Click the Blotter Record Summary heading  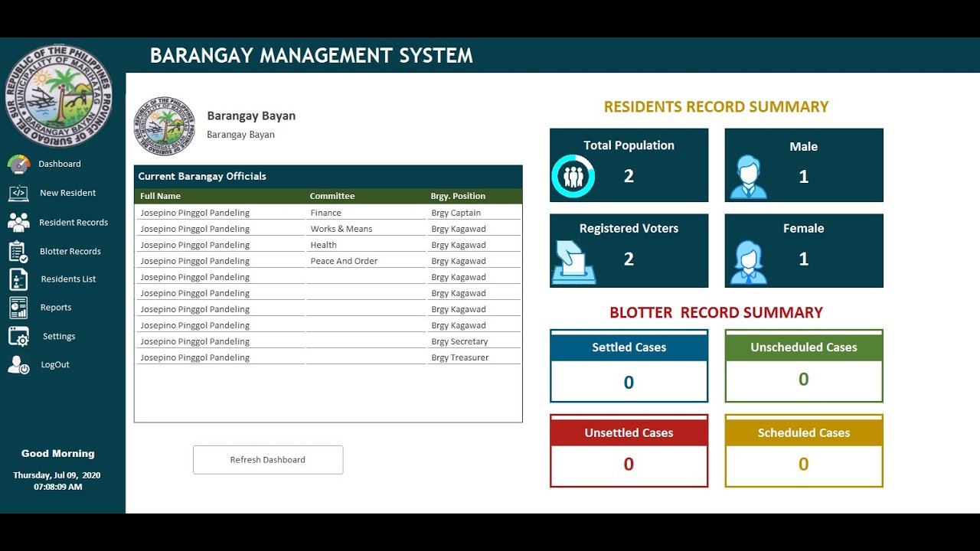point(716,312)
